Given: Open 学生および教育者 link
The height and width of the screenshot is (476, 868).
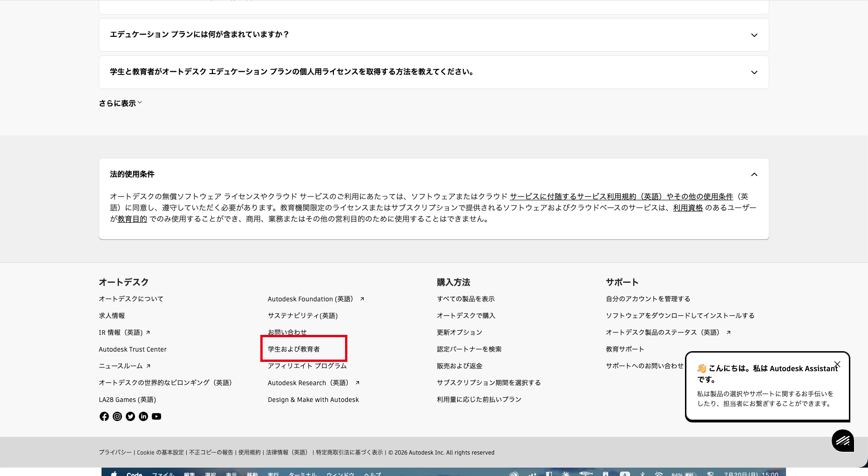Looking at the screenshot, I should click(x=294, y=349).
